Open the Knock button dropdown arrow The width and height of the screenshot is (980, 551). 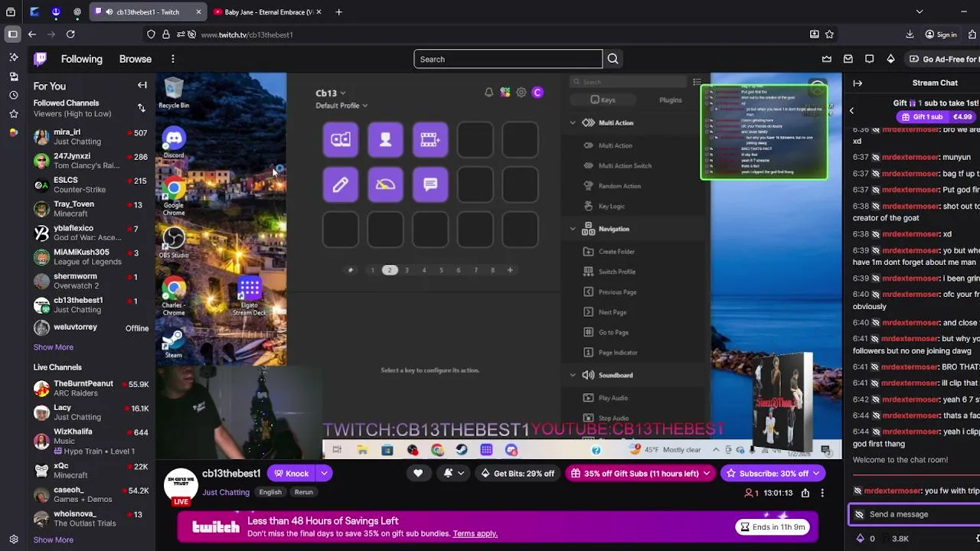(x=324, y=473)
